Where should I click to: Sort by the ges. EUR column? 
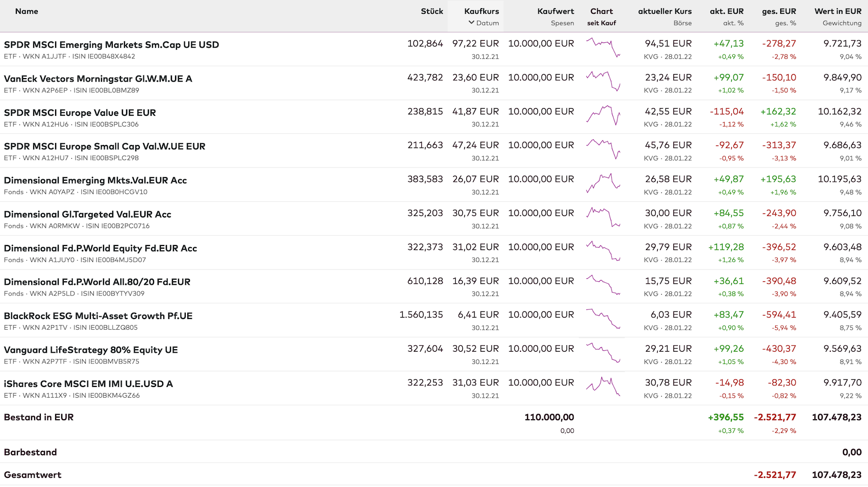tap(779, 11)
